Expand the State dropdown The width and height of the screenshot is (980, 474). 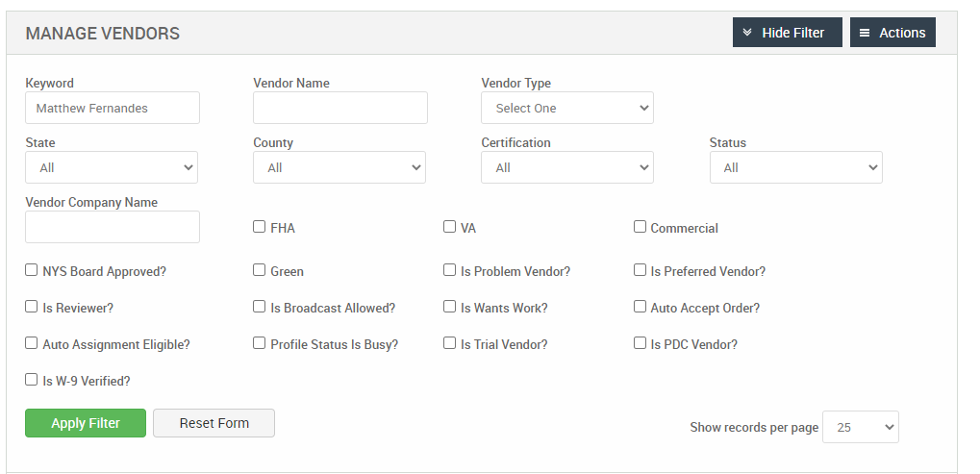(x=112, y=167)
